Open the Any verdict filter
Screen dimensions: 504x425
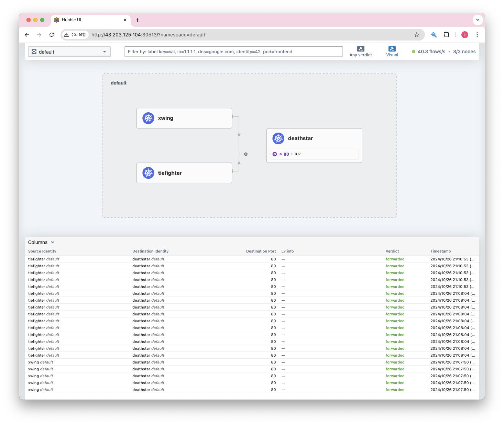pos(361,52)
